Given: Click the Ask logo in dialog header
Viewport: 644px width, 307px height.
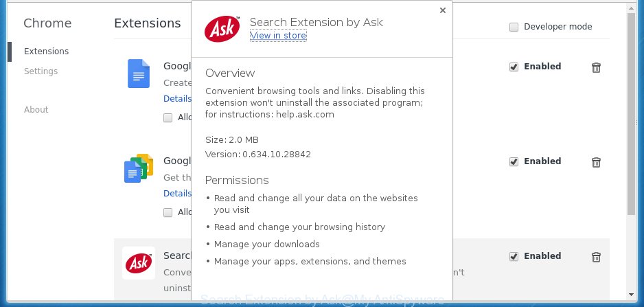Looking at the screenshot, I should (222, 29).
